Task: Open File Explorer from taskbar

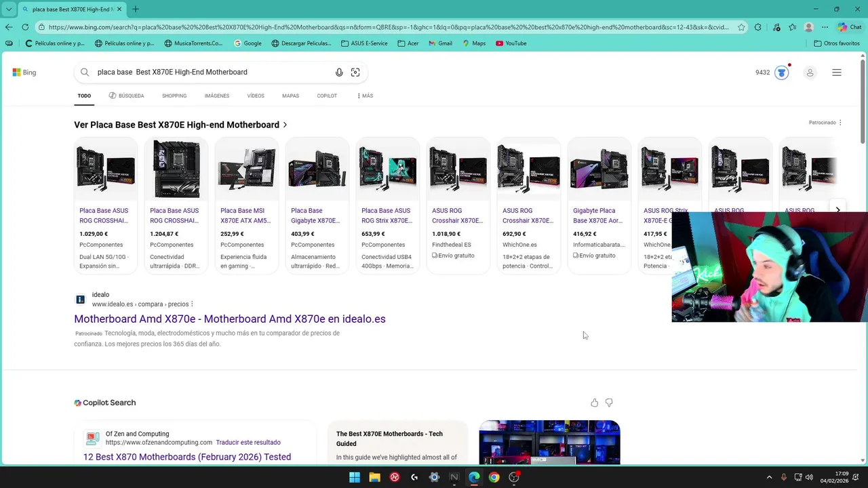Action: (x=374, y=477)
